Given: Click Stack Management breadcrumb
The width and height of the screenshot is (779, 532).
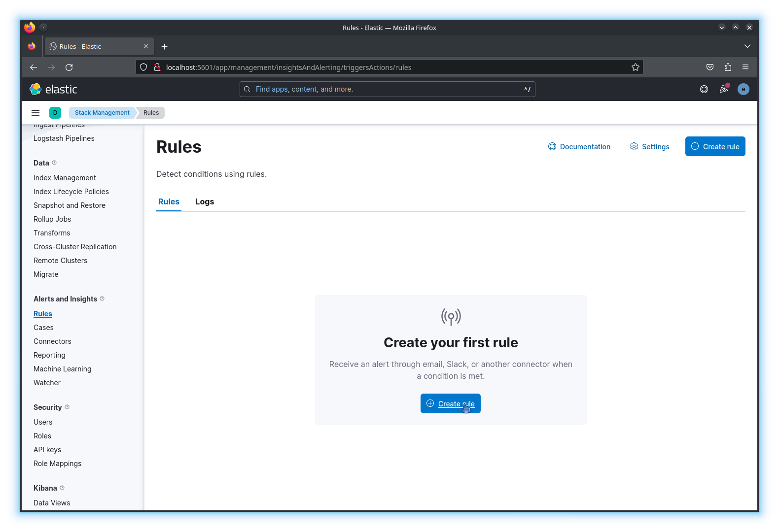Looking at the screenshot, I should [x=102, y=113].
